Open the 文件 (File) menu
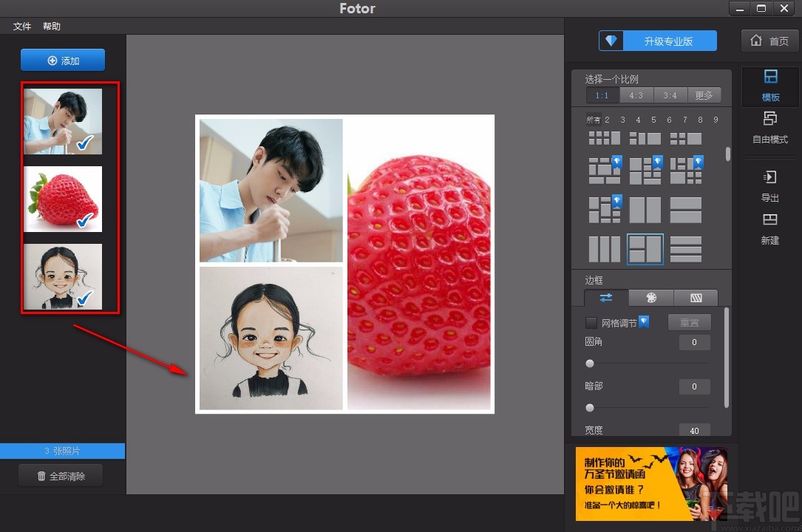This screenshot has height=532, width=802. point(21,26)
